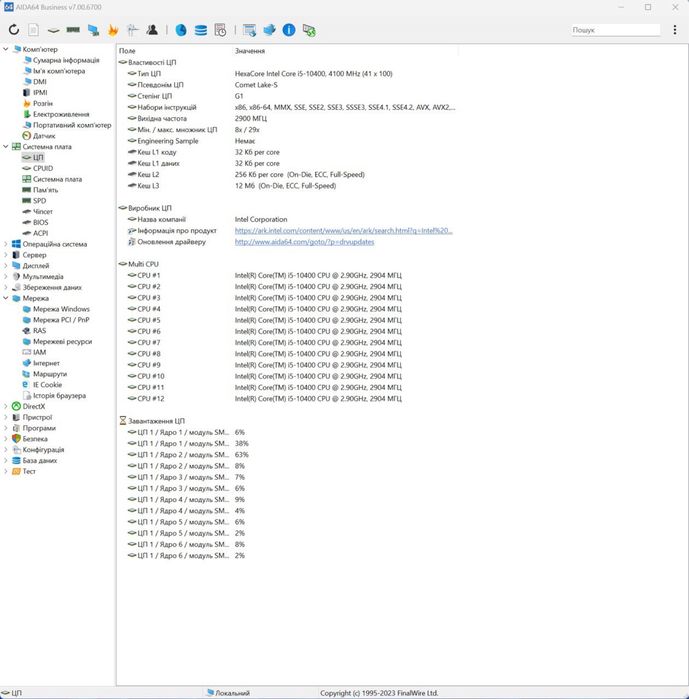
Task: Collapse the Системна плата tree node
Action: 6,146
